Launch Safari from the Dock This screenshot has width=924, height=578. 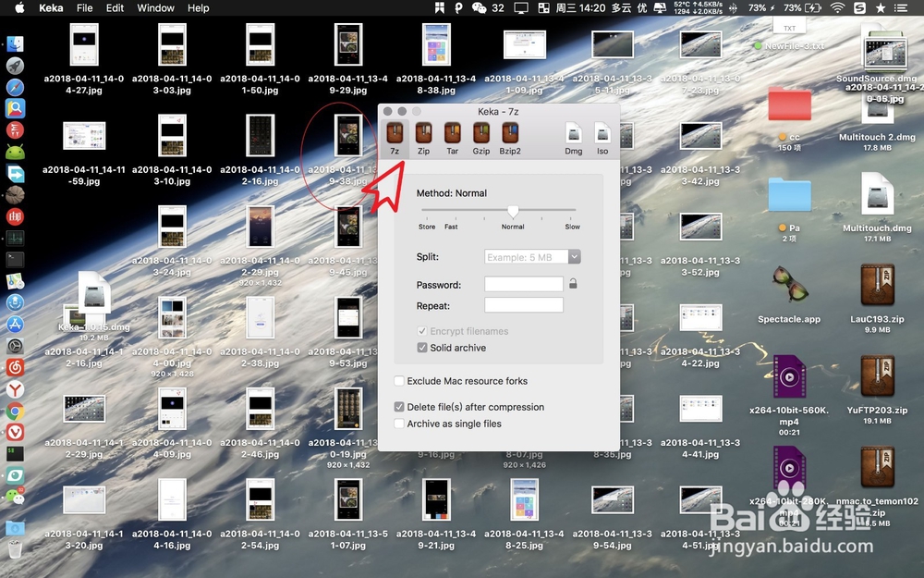point(15,87)
